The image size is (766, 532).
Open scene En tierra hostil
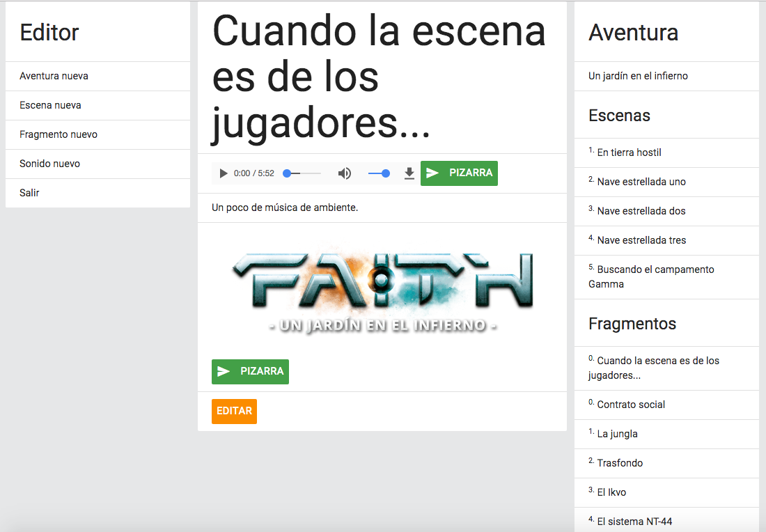tap(629, 152)
